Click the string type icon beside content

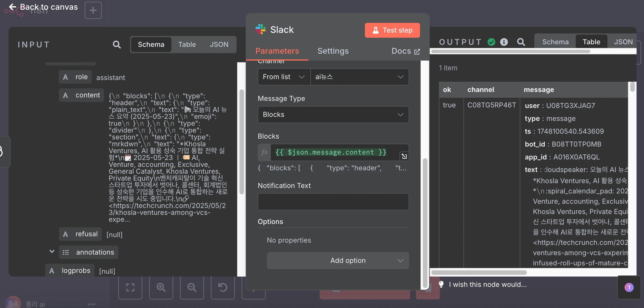click(x=65, y=95)
